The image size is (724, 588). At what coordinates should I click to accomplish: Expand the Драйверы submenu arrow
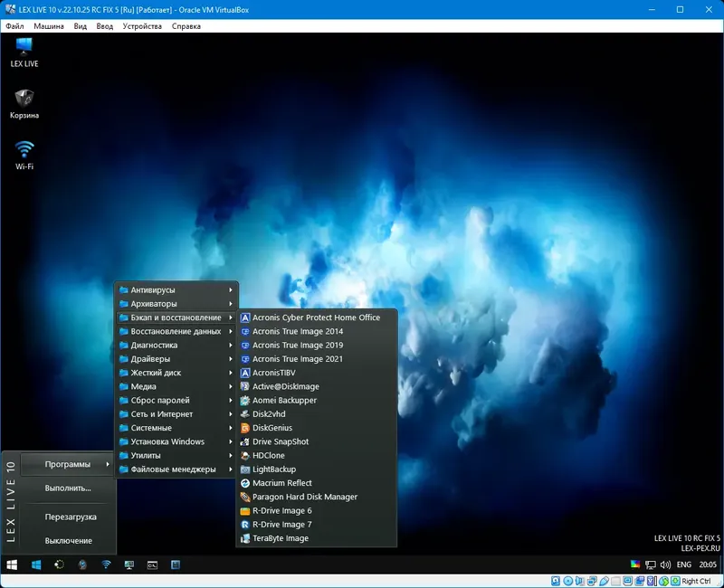tap(231, 359)
